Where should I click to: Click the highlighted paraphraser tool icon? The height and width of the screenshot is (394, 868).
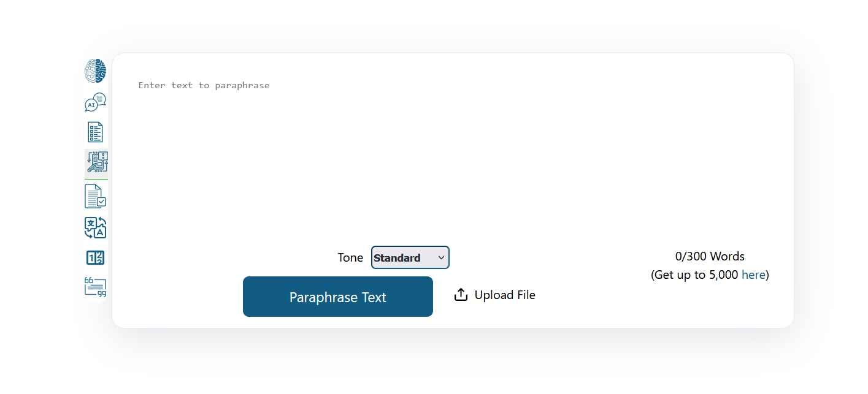point(96,162)
